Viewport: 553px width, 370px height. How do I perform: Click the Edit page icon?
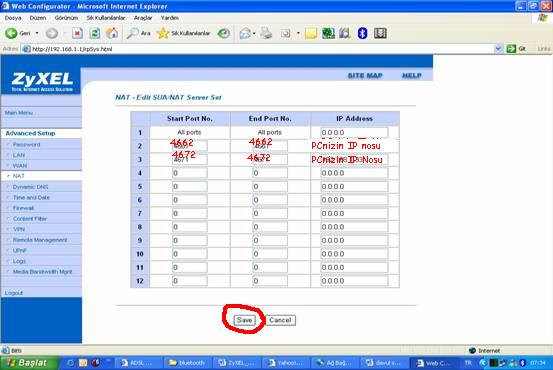pos(285,34)
